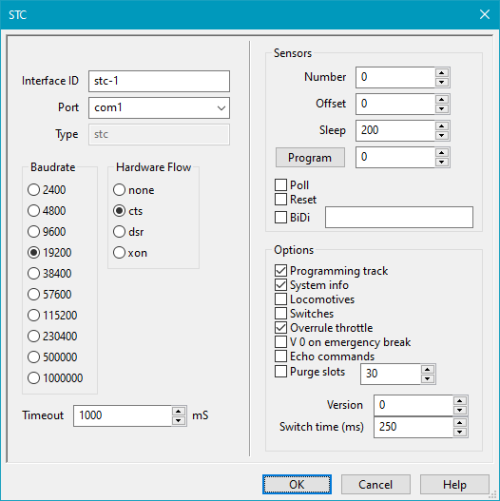Viewport: 500px width, 501px height.
Task: Enable Echo commands option
Action: point(281,356)
